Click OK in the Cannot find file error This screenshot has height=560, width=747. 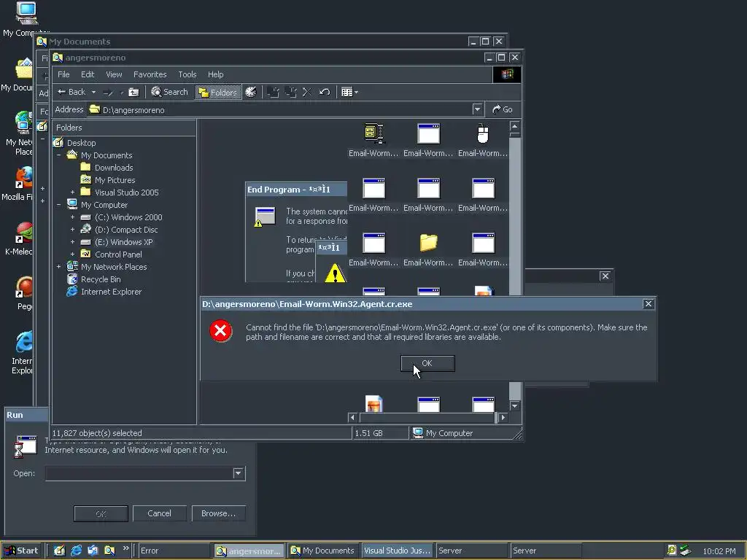pyautogui.click(x=427, y=363)
